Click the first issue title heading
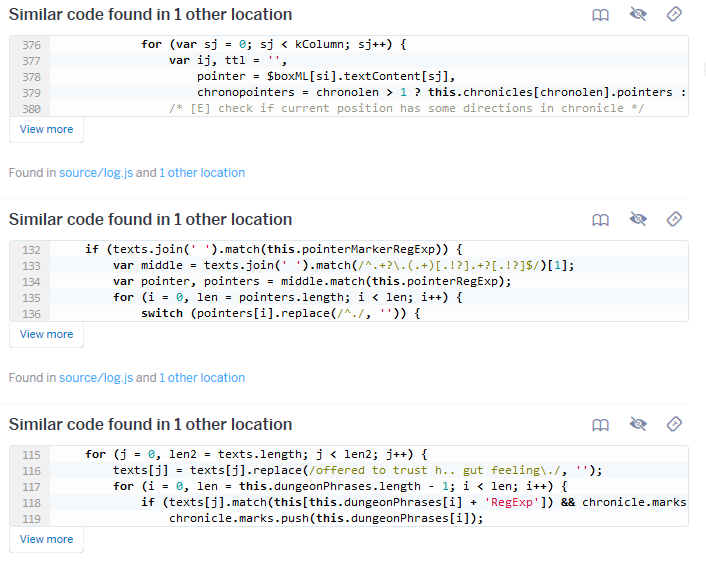 pos(150,14)
